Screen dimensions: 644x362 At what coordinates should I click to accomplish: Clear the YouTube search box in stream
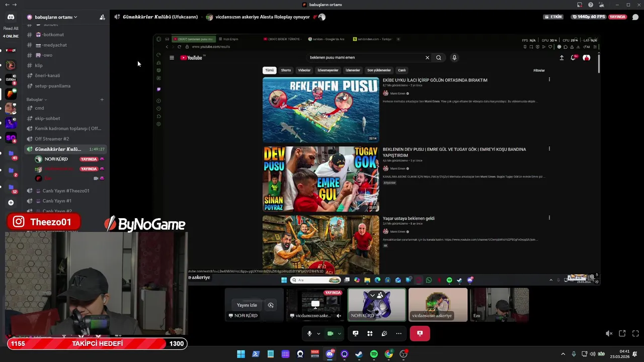[428, 57]
